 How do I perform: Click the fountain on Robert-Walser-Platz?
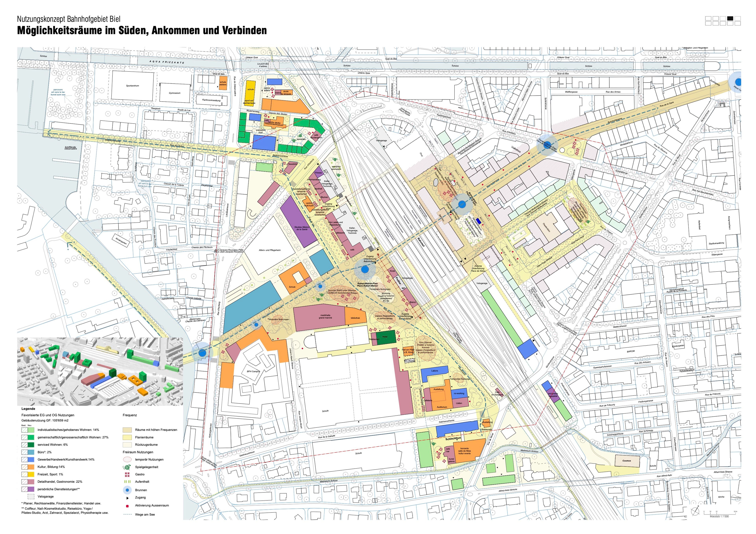pos(364,269)
